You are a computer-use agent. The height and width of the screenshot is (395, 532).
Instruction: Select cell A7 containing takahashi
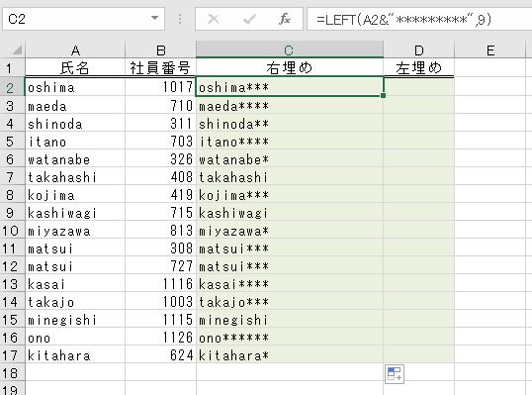[x=75, y=177]
